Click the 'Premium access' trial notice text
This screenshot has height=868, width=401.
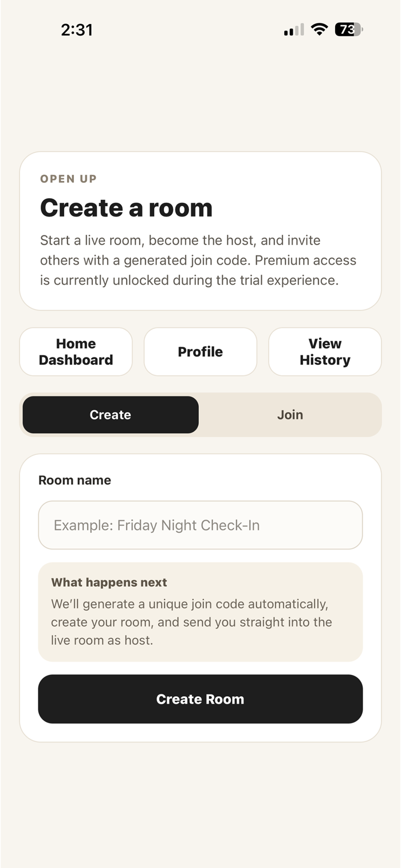(305, 261)
